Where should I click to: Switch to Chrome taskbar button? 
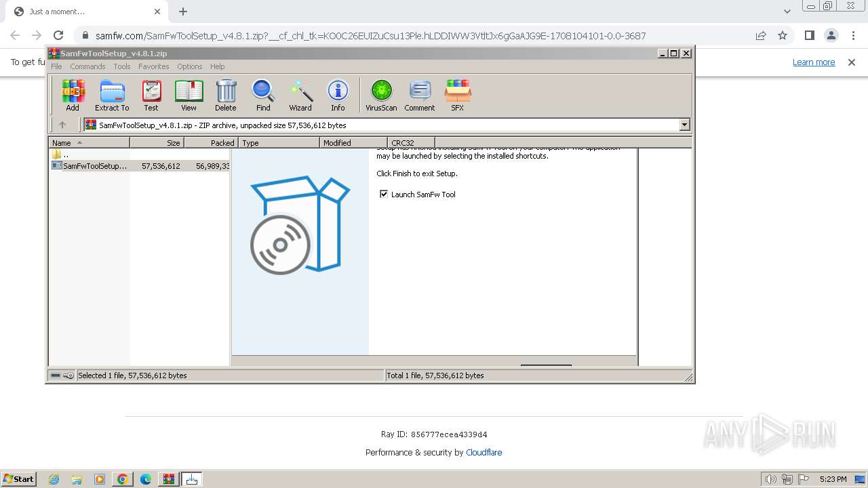pyautogui.click(x=123, y=479)
